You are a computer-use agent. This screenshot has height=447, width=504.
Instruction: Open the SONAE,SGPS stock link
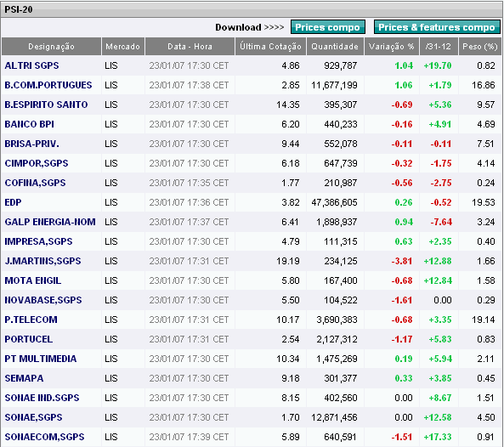pyautogui.click(x=33, y=417)
